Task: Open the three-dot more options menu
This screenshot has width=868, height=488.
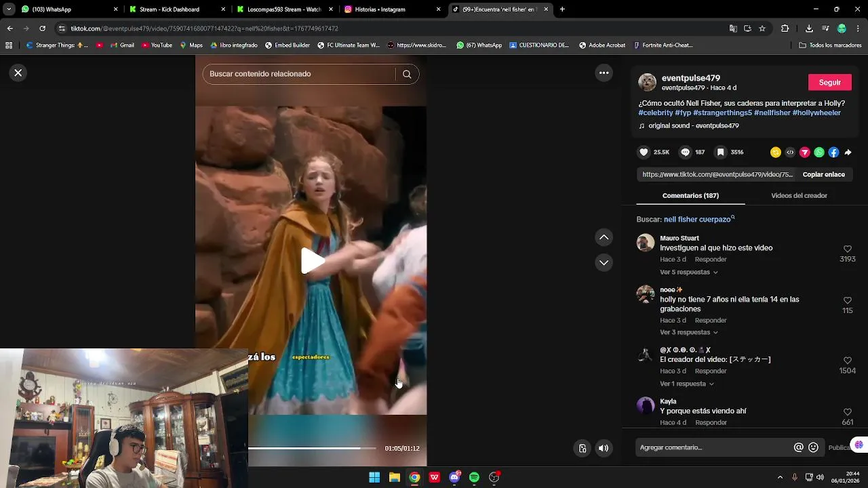Action: coord(604,73)
